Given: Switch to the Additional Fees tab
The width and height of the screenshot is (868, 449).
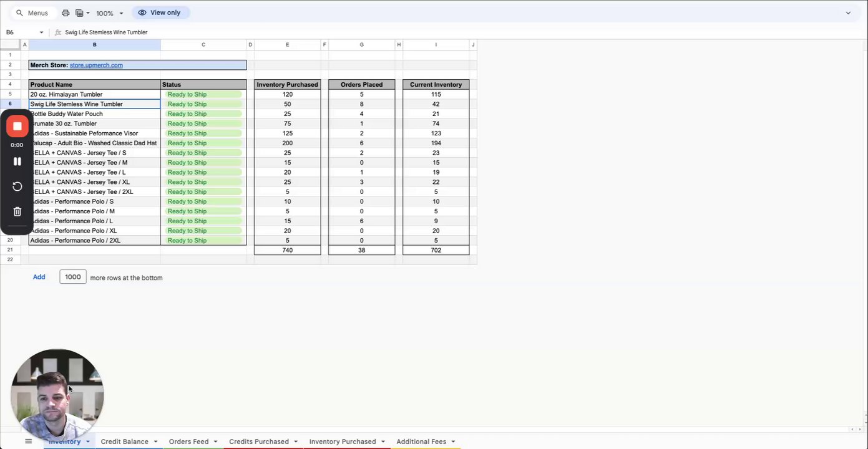Looking at the screenshot, I should pyautogui.click(x=421, y=442).
